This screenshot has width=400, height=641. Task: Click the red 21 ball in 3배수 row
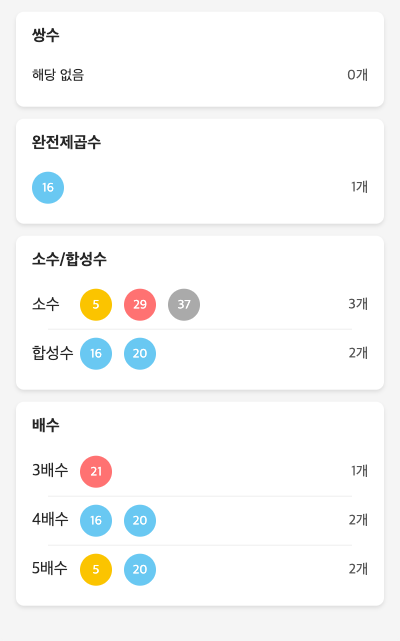[96, 472]
